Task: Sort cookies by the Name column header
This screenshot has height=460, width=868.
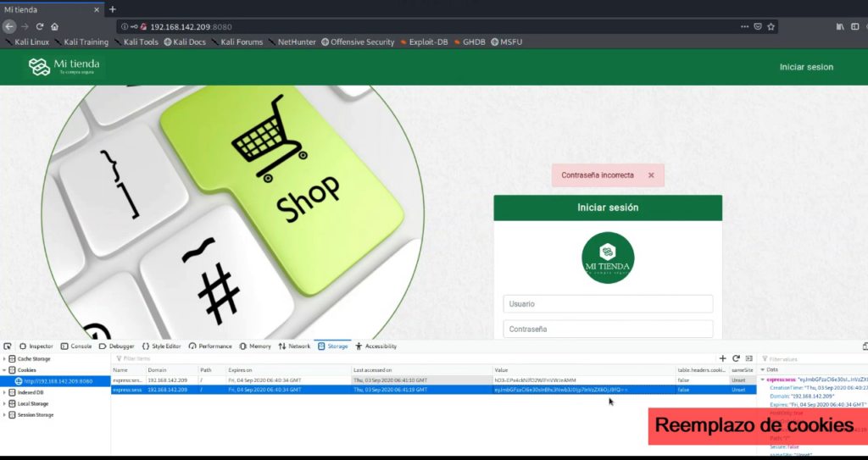Action: [129, 369]
